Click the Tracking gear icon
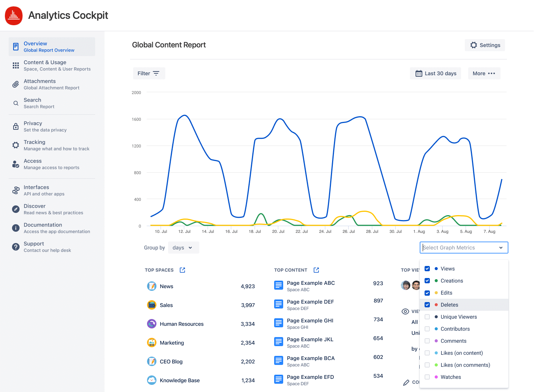The width and height of the screenshot is (534, 392). [x=15, y=145]
